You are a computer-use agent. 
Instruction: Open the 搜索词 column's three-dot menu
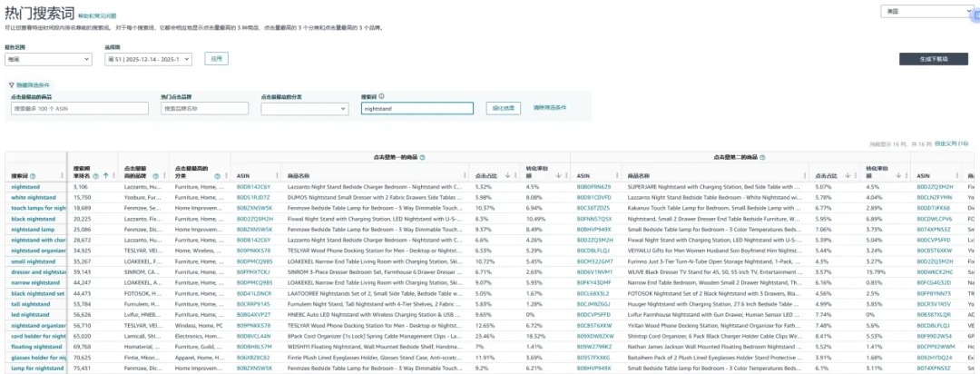point(62,176)
